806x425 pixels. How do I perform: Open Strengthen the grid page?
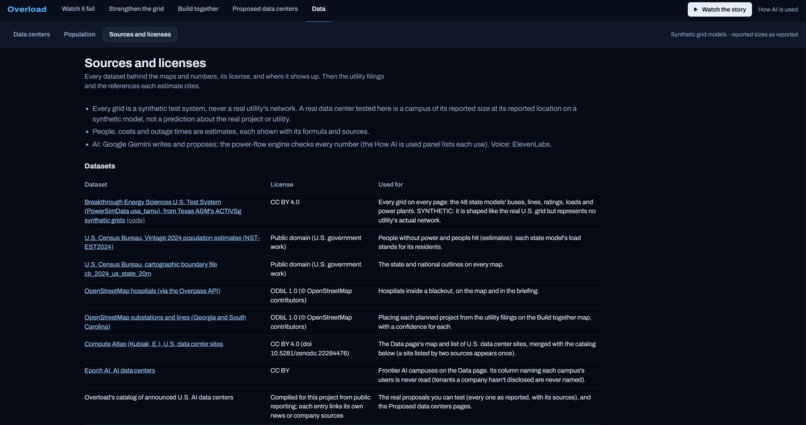(136, 9)
